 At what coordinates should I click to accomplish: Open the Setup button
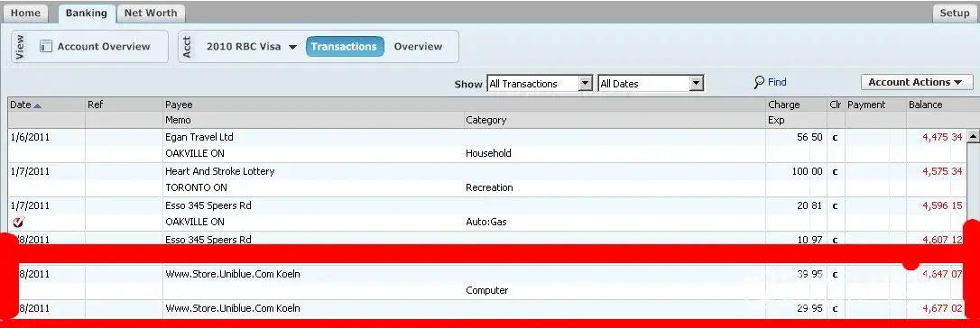[x=955, y=14]
